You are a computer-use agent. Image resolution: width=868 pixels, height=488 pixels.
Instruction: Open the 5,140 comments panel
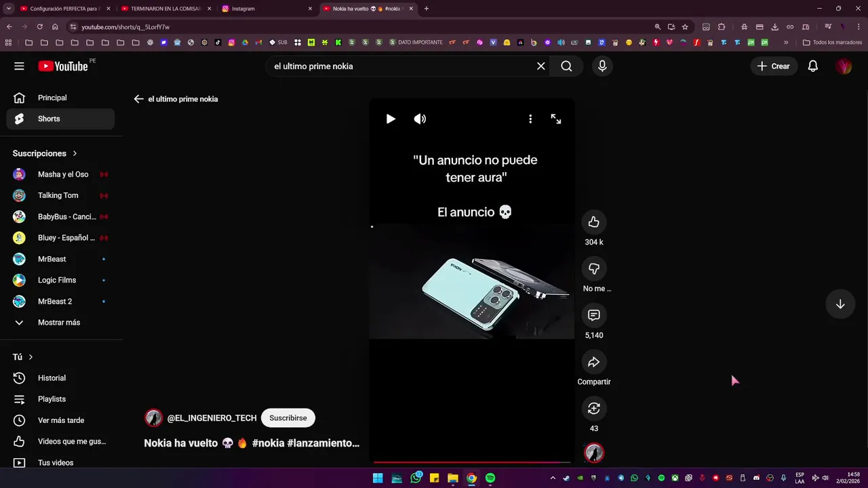594,315
